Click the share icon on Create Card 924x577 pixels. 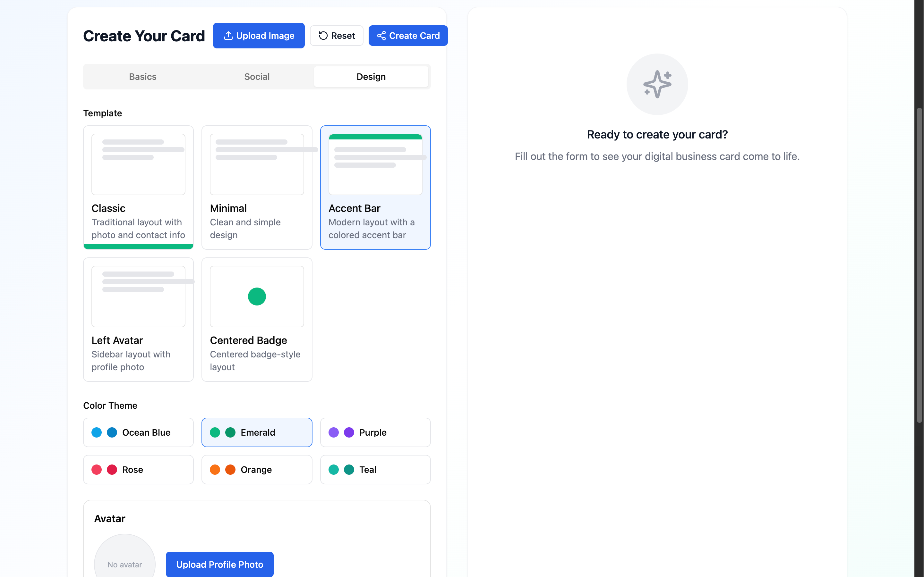click(381, 36)
